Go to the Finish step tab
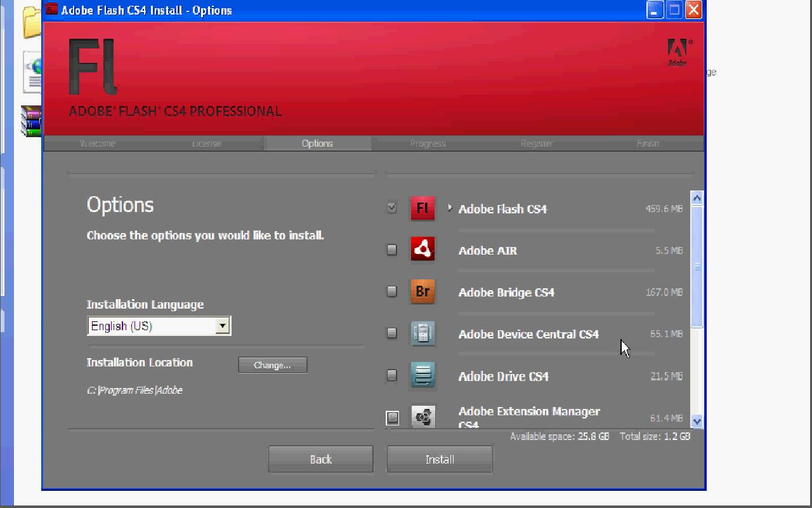 [648, 144]
